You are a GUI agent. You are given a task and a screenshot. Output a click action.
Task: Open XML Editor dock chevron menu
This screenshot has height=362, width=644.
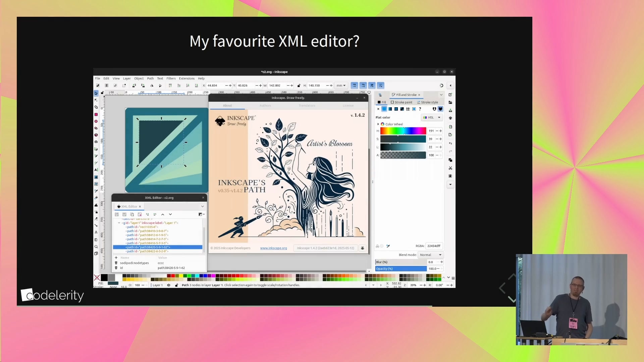coord(202,206)
